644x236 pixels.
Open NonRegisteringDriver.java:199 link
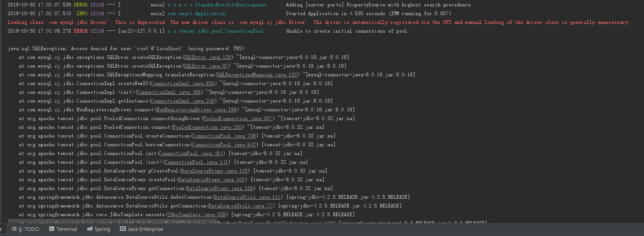(x=197, y=109)
